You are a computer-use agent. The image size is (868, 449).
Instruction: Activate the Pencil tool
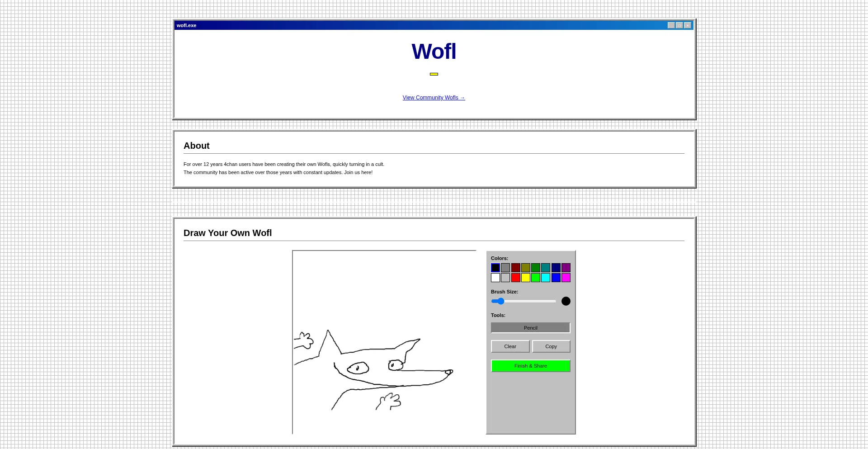point(530,328)
